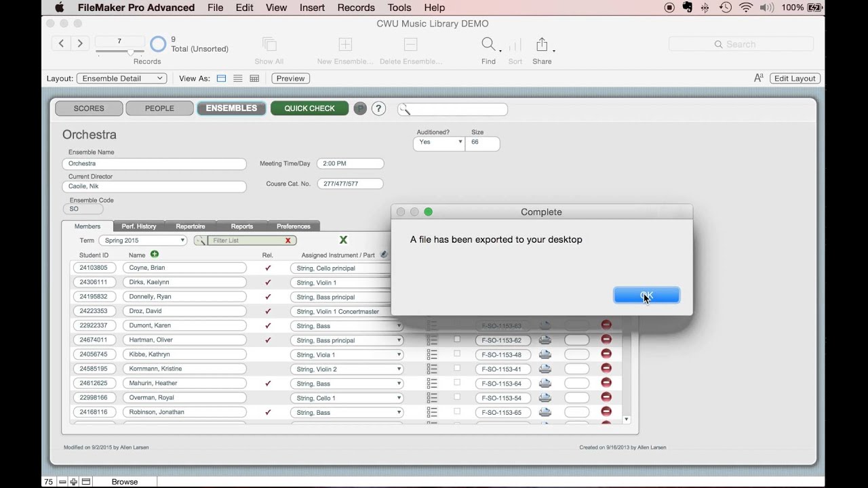The width and height of the screenshot is (868, 488).
Task: Open the PEOPLE section button
Action: tap(159, 108)
